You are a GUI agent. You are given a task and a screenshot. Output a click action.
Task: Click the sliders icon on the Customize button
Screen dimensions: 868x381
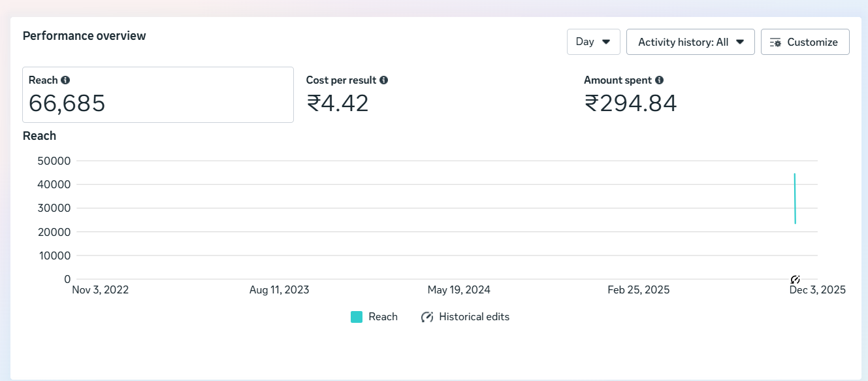click(776, 42)
